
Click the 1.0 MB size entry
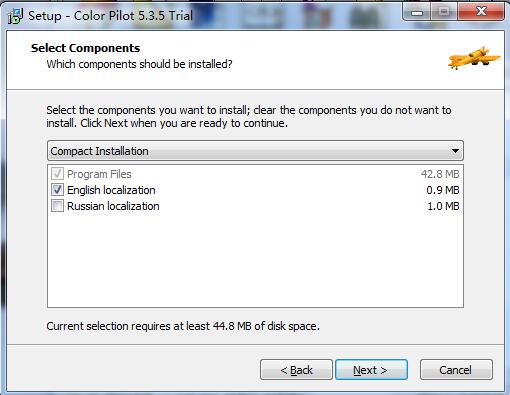[x=443, y=206]
